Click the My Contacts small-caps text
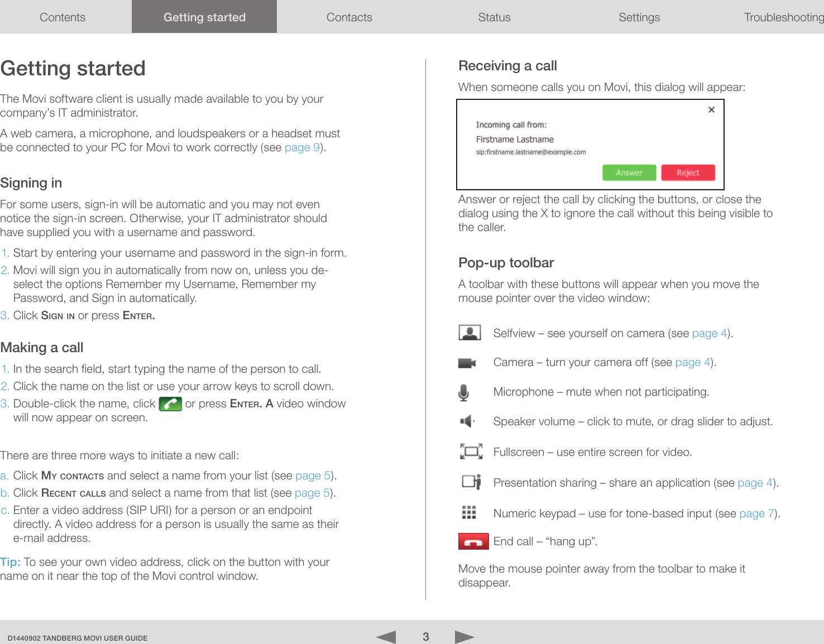 (73, 475)
